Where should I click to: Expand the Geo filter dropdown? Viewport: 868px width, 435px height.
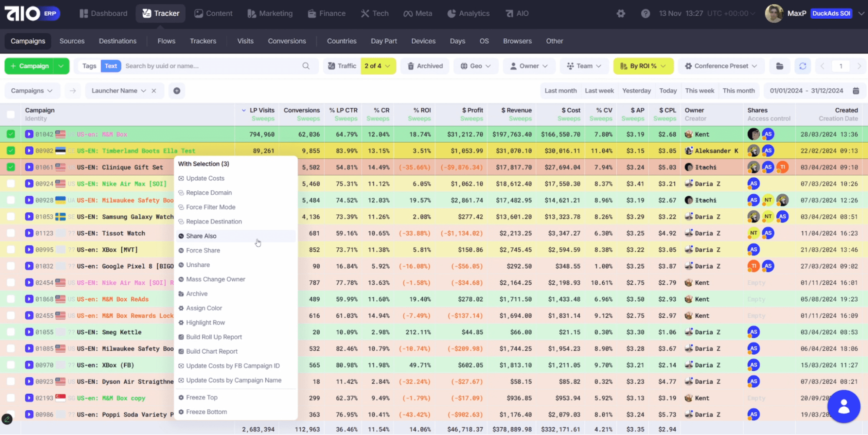[x=475, y=66]
